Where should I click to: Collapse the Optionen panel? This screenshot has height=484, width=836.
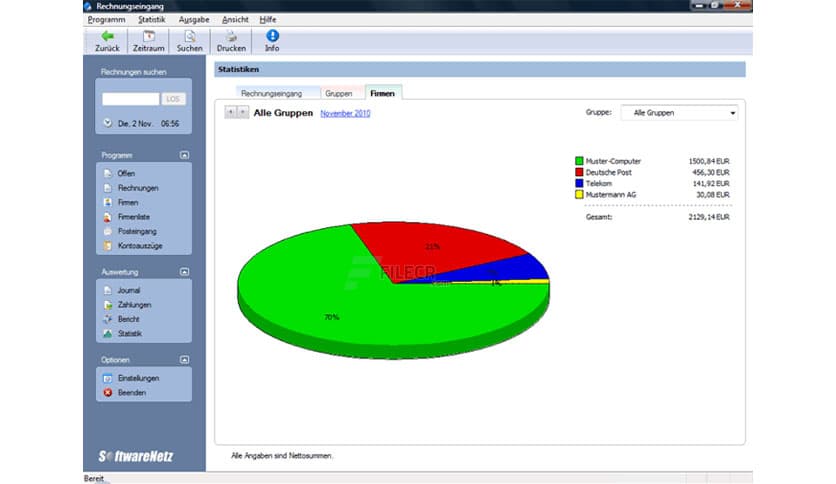click(184, 360)
